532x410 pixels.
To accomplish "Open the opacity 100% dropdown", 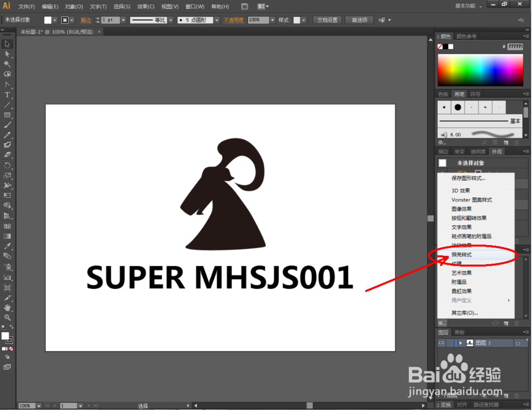I will click(272, 20).
